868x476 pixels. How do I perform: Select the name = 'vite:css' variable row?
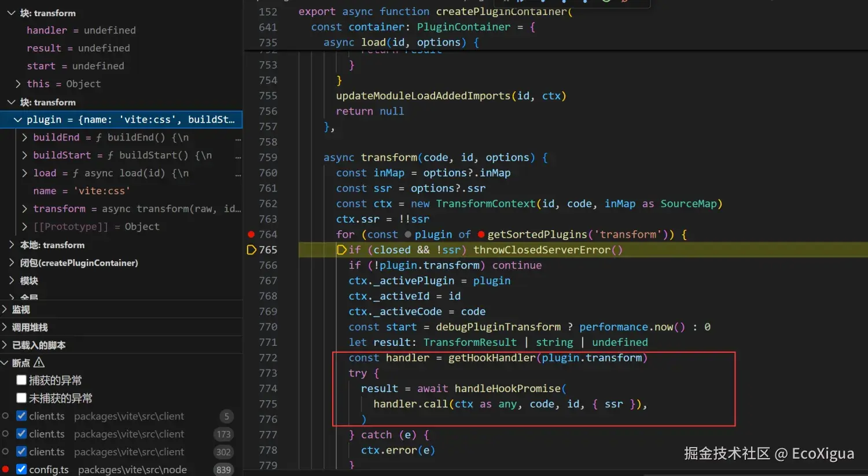(121, 191)
